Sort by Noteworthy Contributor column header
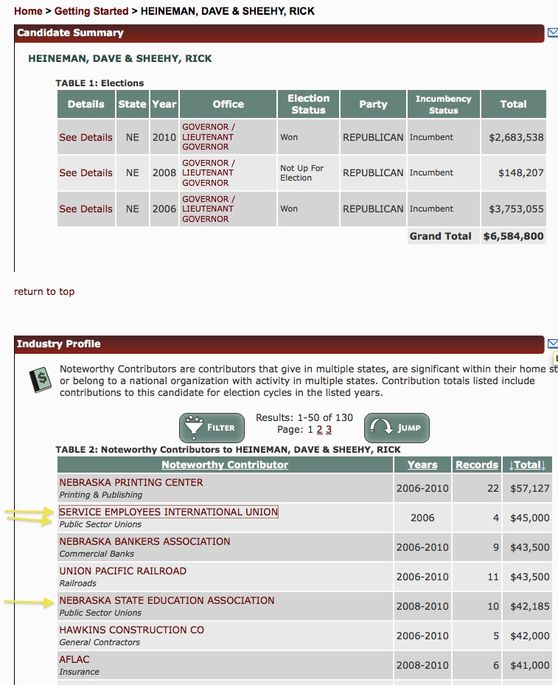558x685 pixels. point(225,465)
